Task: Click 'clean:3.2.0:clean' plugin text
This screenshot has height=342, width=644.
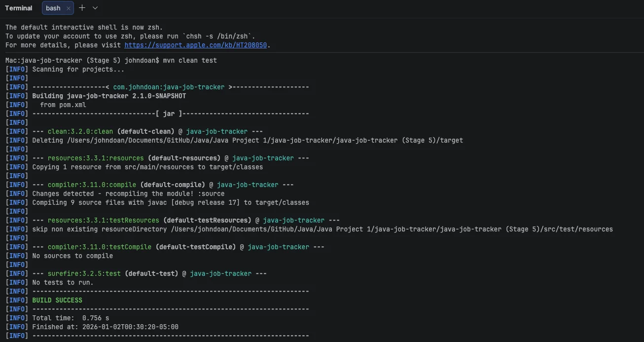Action: click(80, 131)
